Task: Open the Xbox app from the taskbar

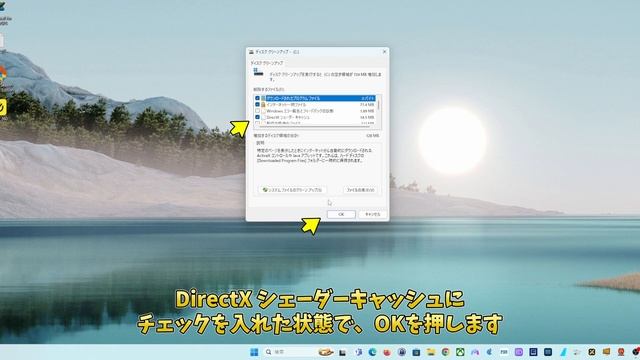Action: pyautogui.click(x=460, y=352)
